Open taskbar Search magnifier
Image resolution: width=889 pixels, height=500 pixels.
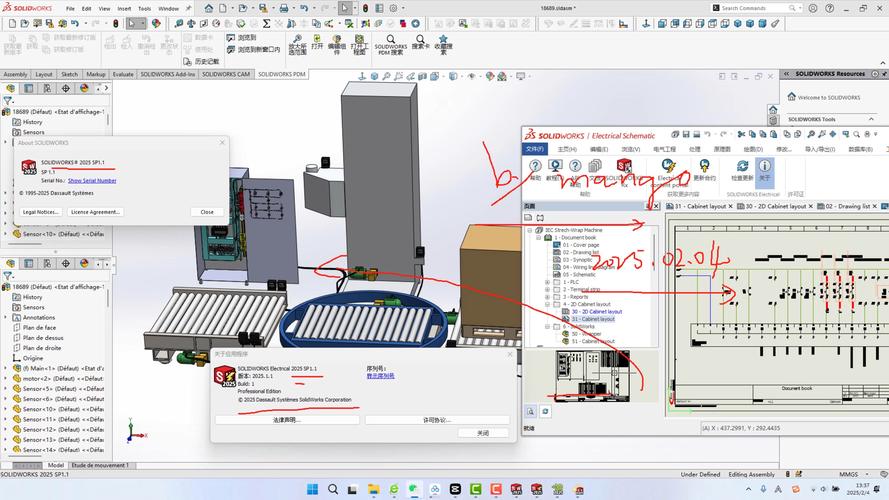[x=333, y=489]
